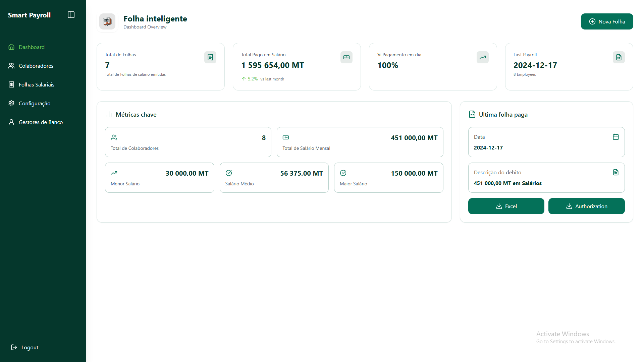
Task: Toggle the sidebar collapse icon
Action: point(71,15)
